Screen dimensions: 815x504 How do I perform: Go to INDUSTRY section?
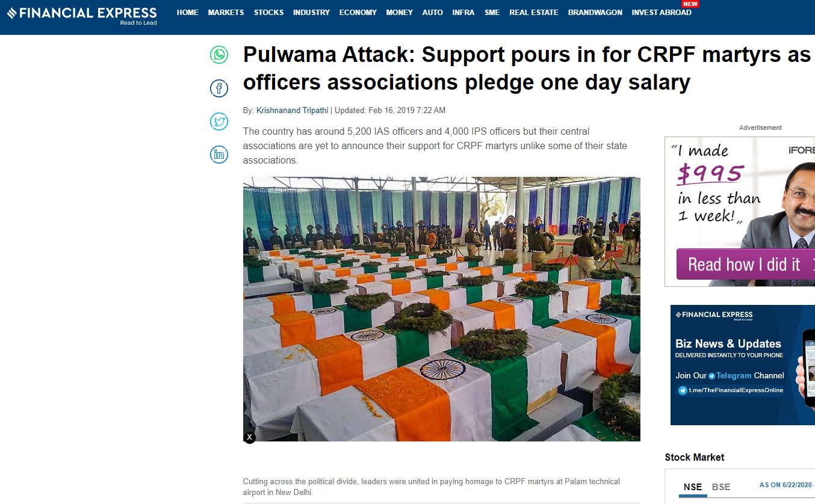311,13
